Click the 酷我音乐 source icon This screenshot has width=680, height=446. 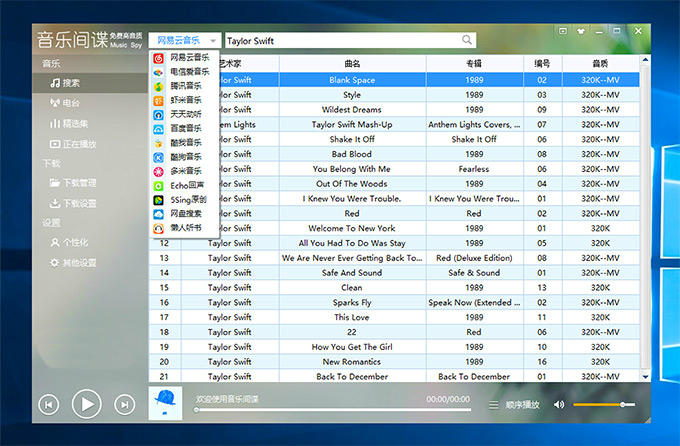pos(159,143)
